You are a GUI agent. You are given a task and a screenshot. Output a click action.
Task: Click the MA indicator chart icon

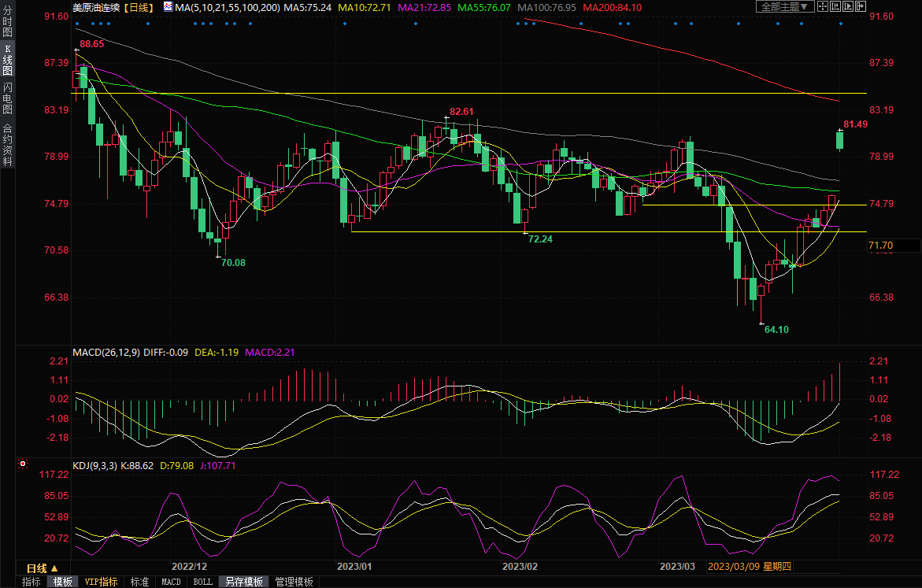(168, 6)
